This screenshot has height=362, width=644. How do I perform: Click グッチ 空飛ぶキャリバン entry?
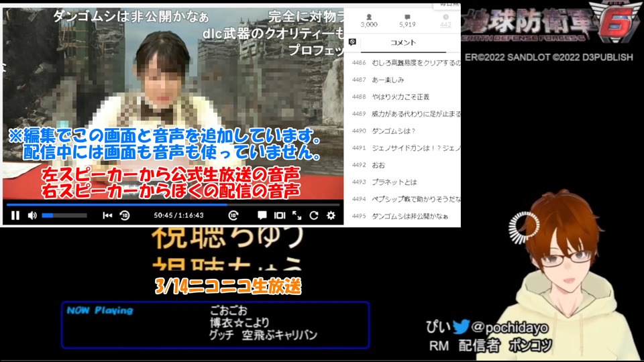[x=263, y=335]
